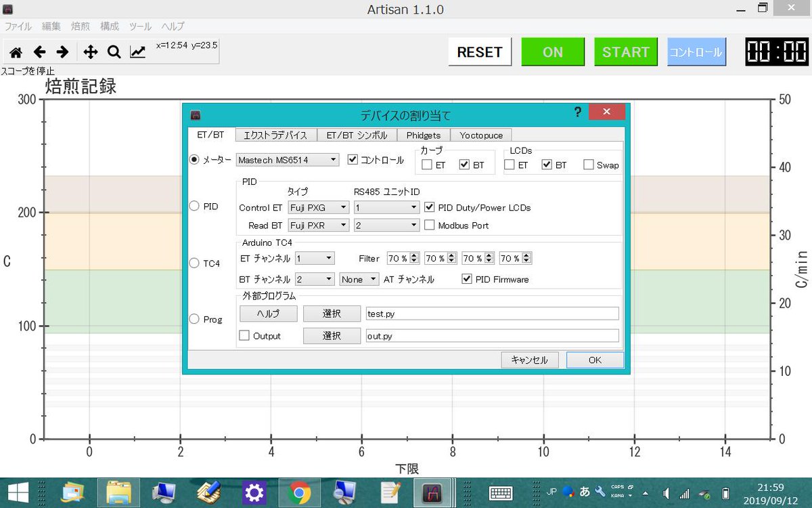
Task: Open Control ET unit ID dropdown
Action: click(386, 207)
